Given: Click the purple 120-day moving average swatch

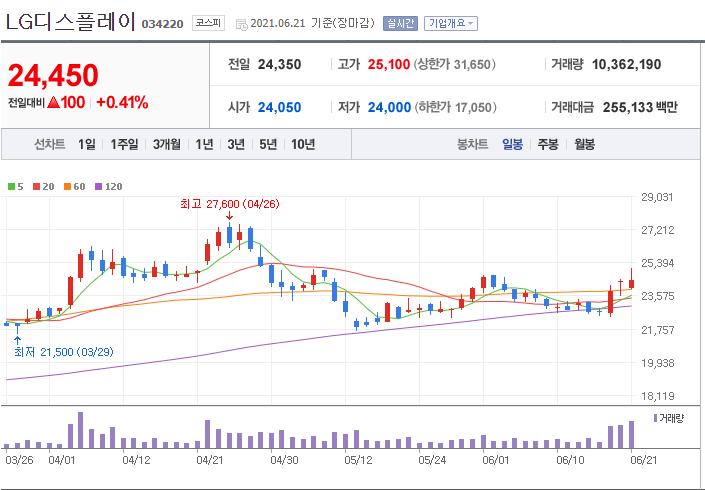Looking at the screenshot, I should click(x=98, y=187).
